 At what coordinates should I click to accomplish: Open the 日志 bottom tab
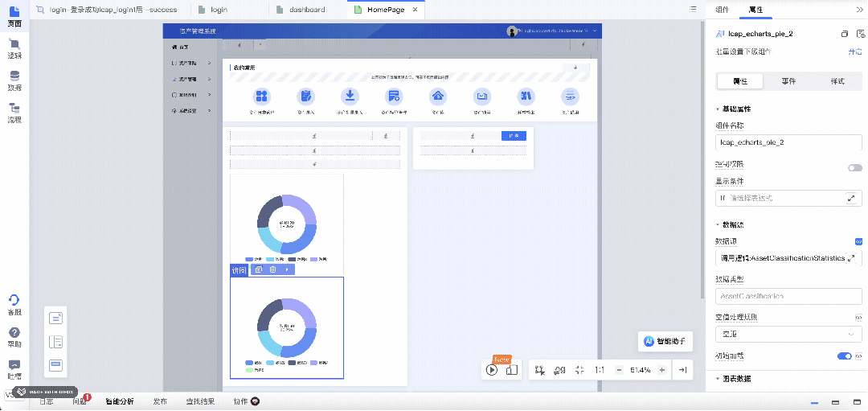click(x=47, y=401)
